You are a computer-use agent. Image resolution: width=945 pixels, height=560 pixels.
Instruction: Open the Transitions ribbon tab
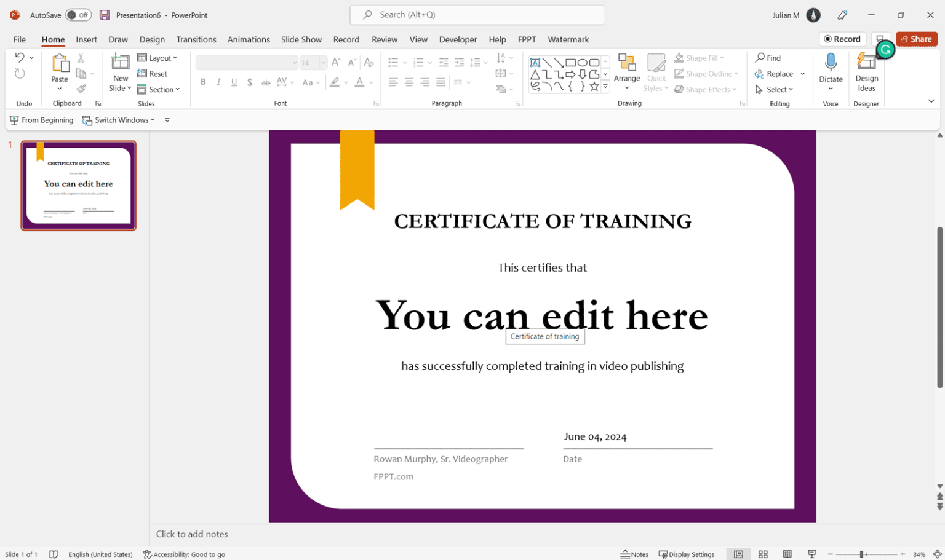[196, 39]
